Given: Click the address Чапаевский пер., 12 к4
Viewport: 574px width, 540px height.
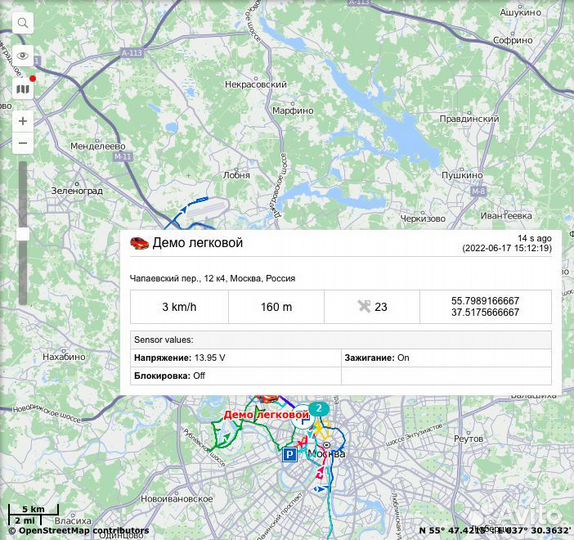Looking at the screenshot, I should click(212, 278).
